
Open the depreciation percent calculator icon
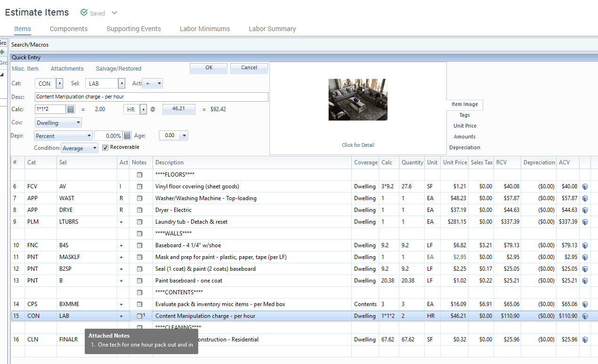(127, 136)
